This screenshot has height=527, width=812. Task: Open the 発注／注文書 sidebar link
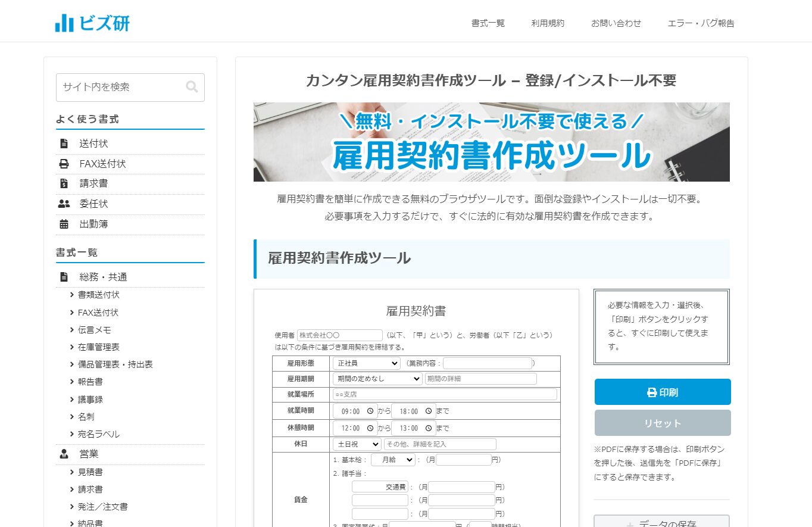click(x=103, y=507)
